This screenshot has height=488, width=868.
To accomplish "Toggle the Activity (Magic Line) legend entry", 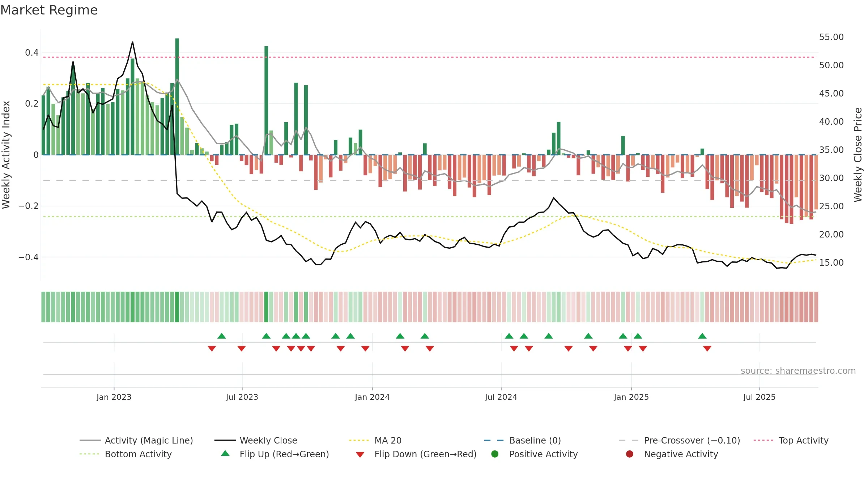I will (136, 440).
